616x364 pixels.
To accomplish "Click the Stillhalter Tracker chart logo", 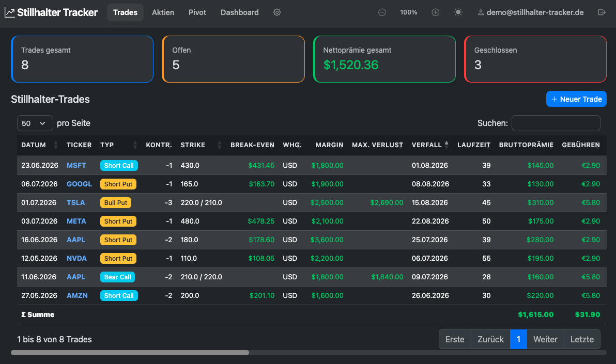I will coord(9,12).
